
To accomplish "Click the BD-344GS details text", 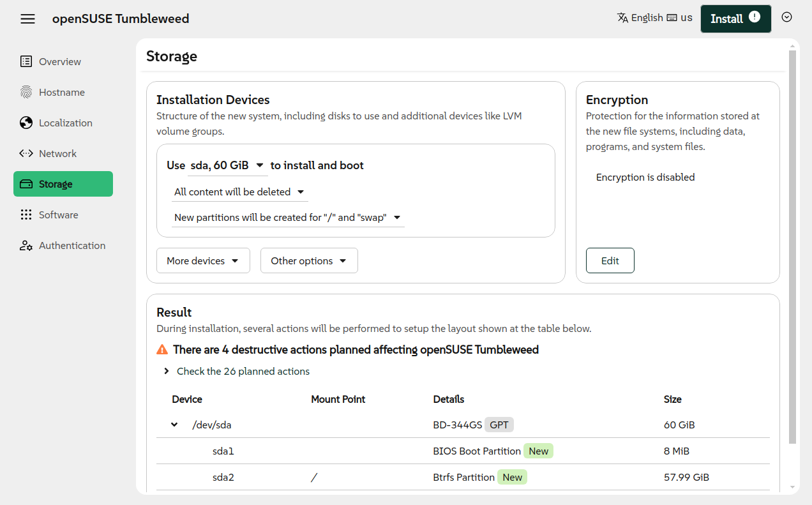I will 457,425.
